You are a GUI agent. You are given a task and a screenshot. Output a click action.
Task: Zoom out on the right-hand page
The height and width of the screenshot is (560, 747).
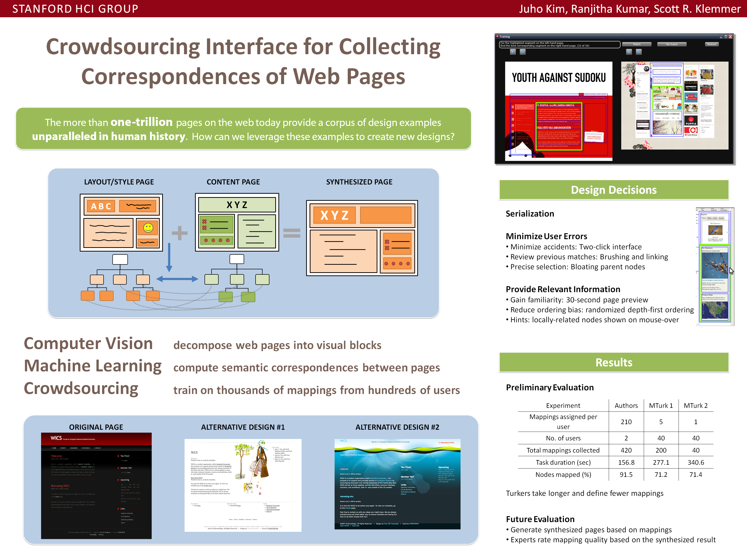pyautogui.click(x=639, y=52)
